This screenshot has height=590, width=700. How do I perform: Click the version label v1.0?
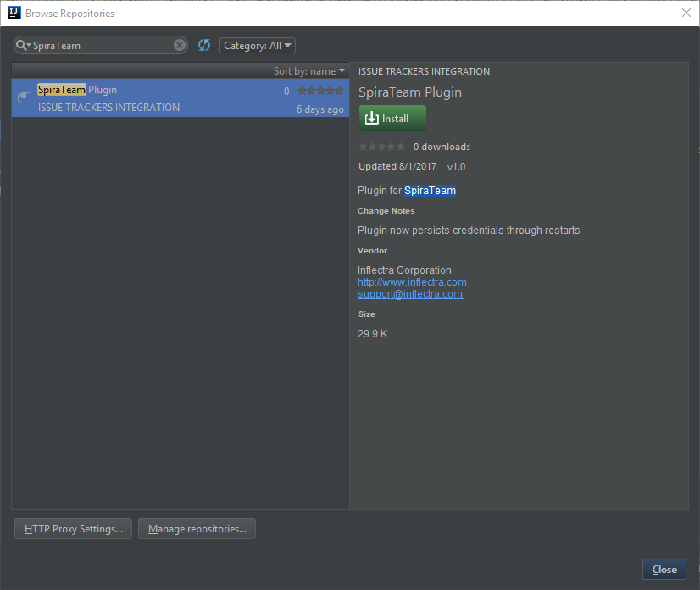point(456,167)
